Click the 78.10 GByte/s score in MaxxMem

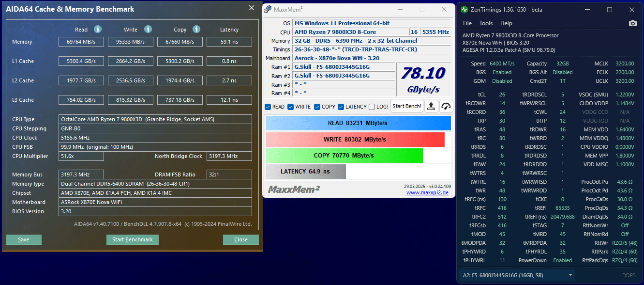point(423,80)
